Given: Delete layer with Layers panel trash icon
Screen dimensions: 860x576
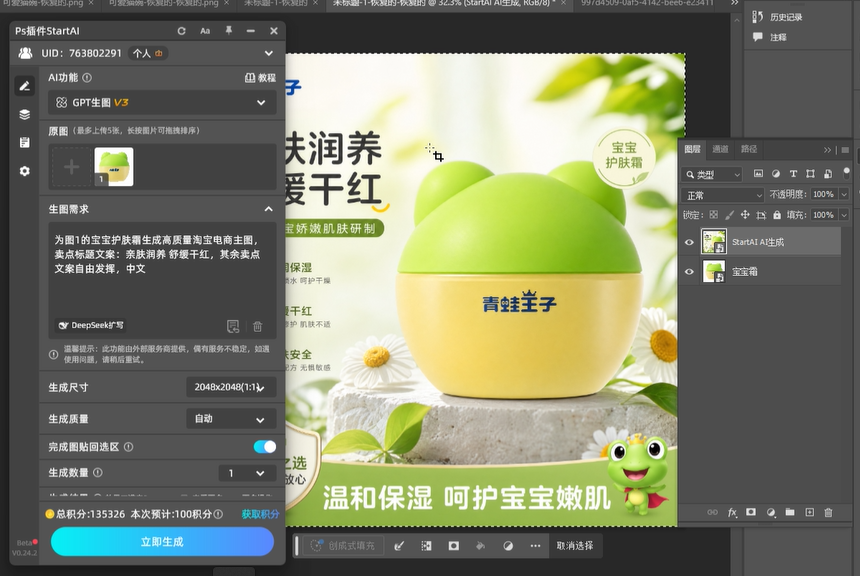Looking at the screenshot, I should 828,512.
